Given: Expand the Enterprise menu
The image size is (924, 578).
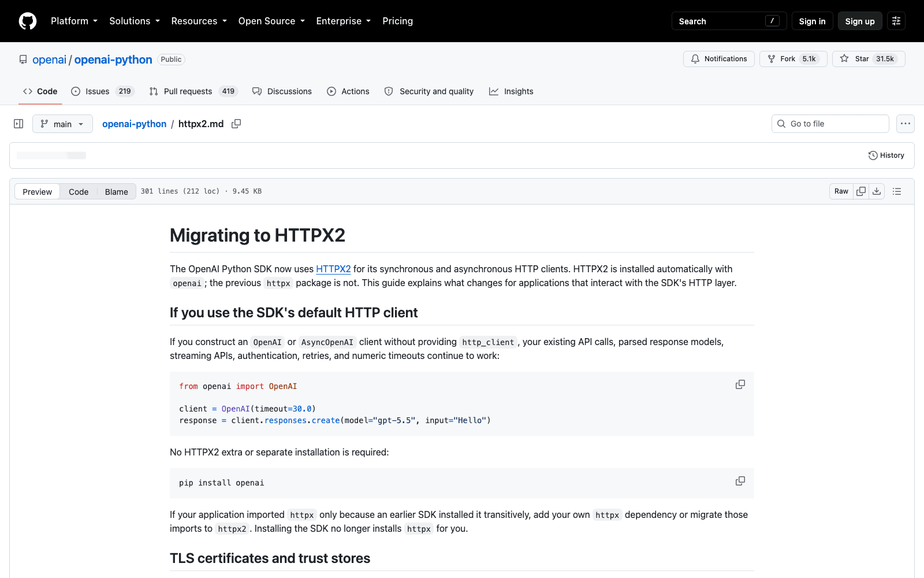Looking at the screenshot, I should click(343, 21).
